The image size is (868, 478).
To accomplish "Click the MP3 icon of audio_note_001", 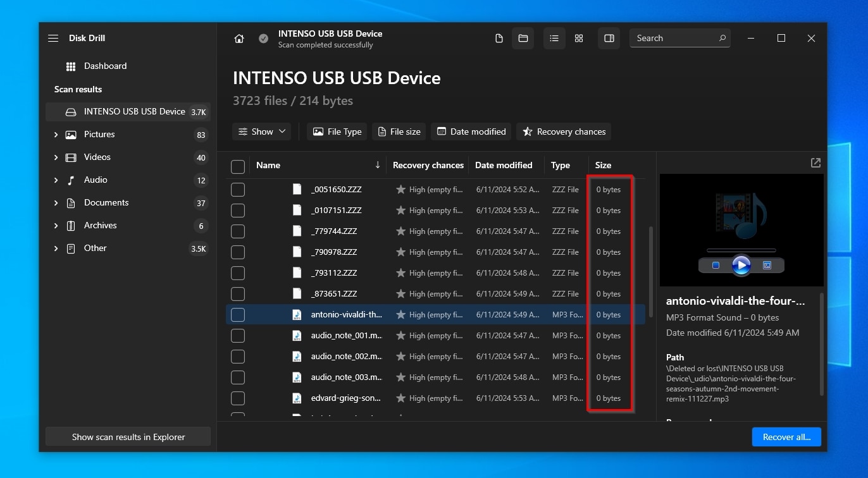I will [x=297, y=336].
